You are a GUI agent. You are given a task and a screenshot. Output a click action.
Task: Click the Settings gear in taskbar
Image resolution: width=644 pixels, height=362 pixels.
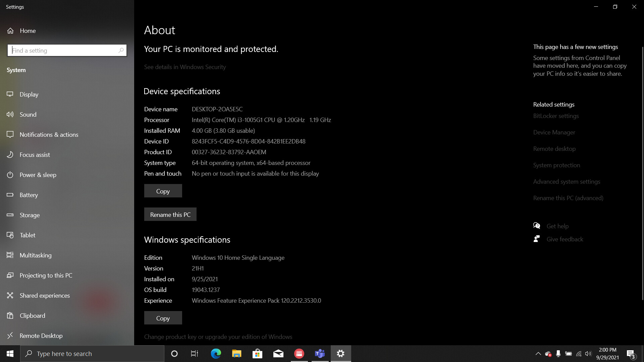click(341, 354)
